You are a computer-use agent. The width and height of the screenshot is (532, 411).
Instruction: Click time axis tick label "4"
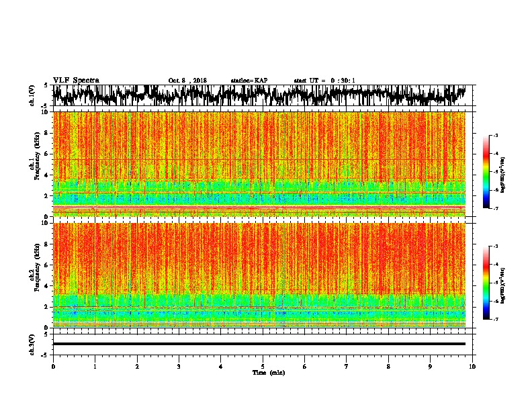(221, 367)
